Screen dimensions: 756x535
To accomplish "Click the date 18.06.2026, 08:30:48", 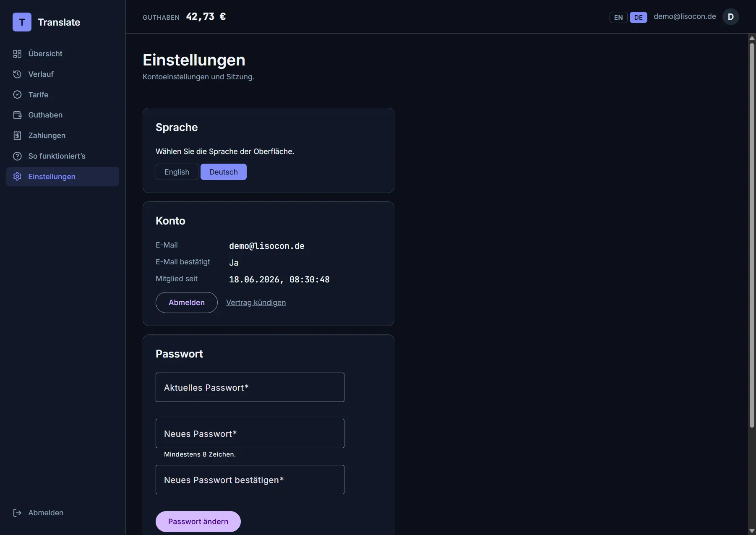I will (x=279, y=279).
